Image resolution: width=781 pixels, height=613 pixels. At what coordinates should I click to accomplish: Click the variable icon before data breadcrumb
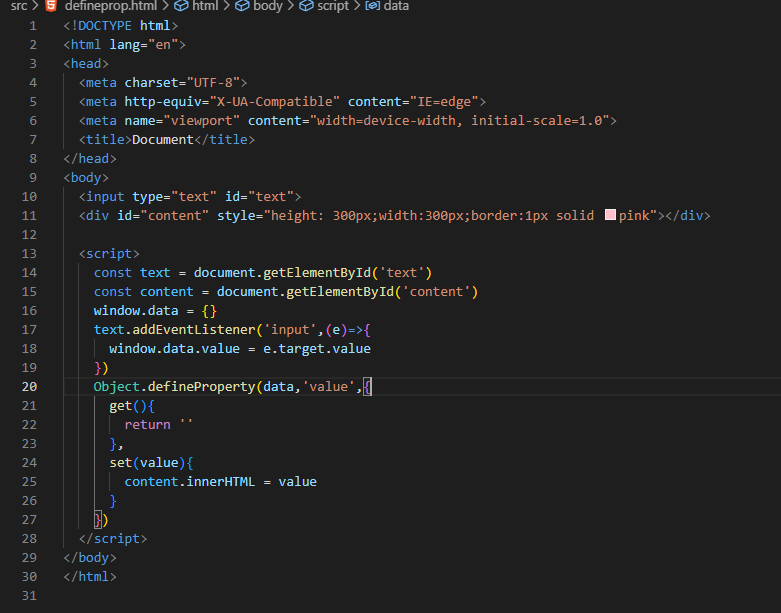tap(373, 5)
